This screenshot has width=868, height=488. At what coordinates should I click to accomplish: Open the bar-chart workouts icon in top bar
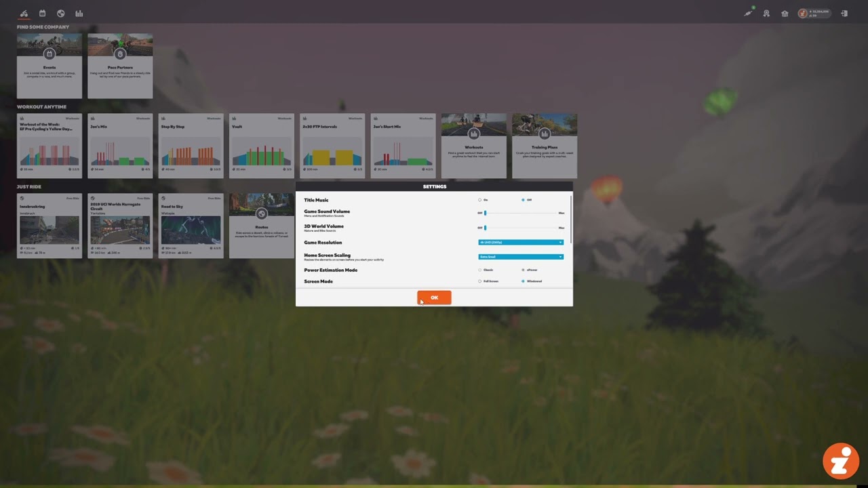79,13
